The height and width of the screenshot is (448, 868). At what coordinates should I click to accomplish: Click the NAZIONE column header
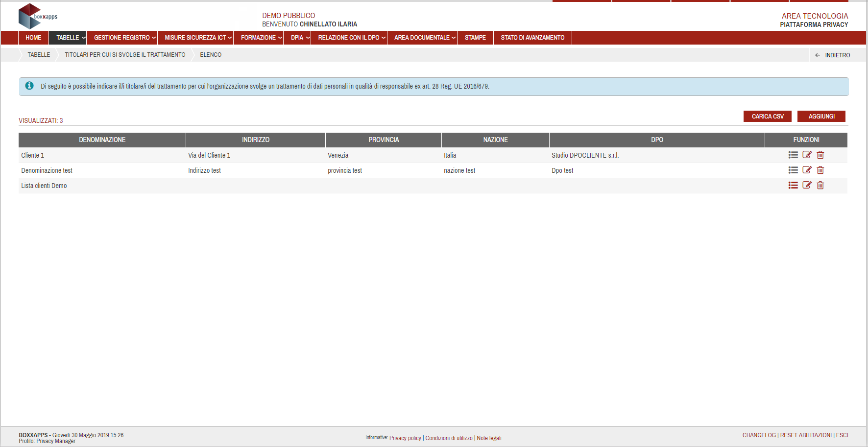(x=495, y=140)
